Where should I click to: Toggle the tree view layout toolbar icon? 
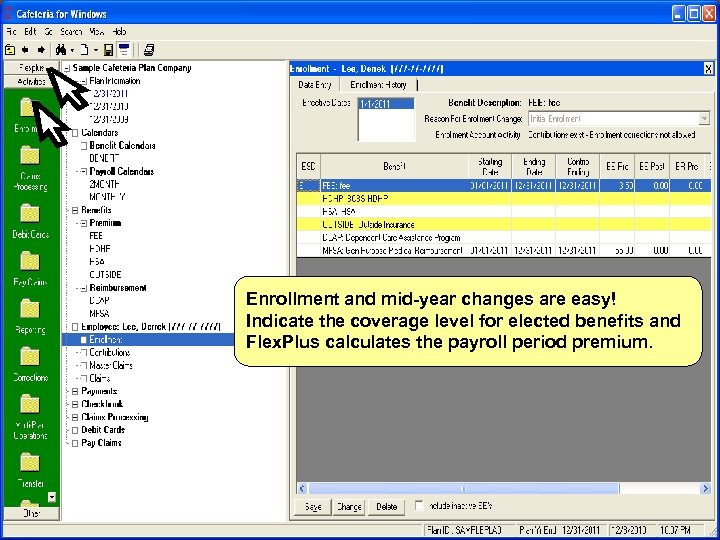tap(124, 50)
